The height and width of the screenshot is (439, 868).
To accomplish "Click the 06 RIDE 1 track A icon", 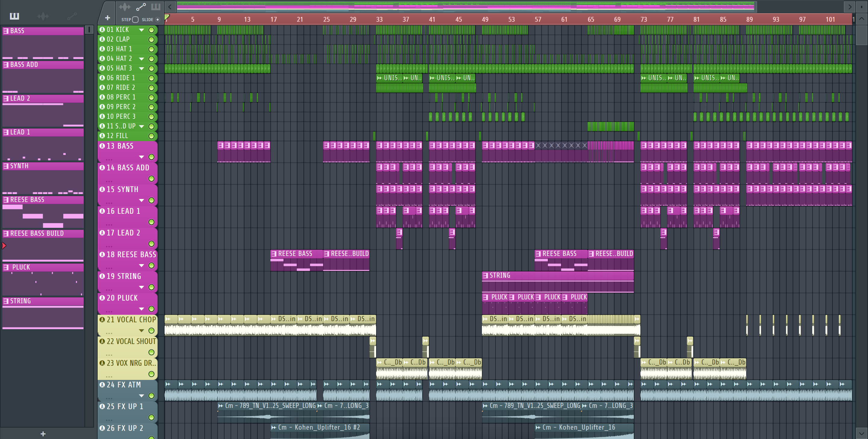I will pos(102,78).
